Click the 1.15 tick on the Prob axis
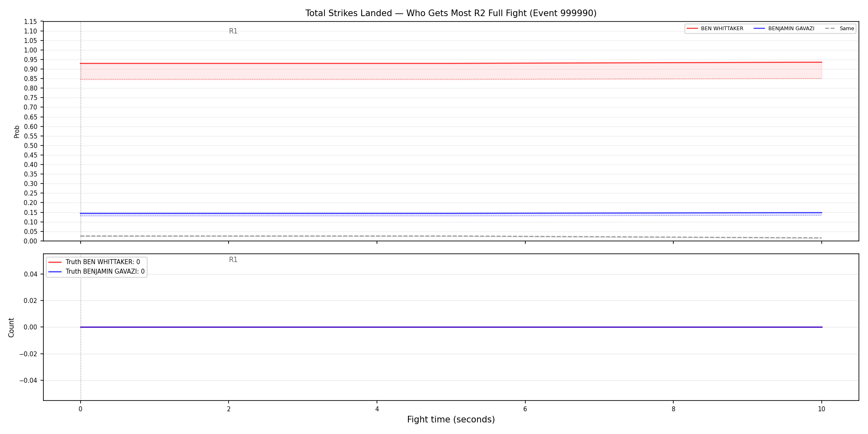The width and height of the screenshot is (868, 434). (x=30, y=22)
